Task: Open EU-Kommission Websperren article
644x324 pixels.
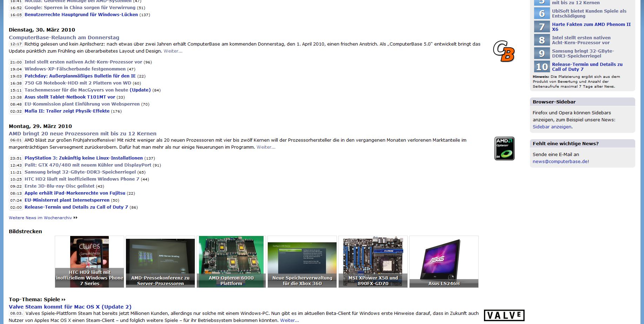Action: (x=82, y=104)
